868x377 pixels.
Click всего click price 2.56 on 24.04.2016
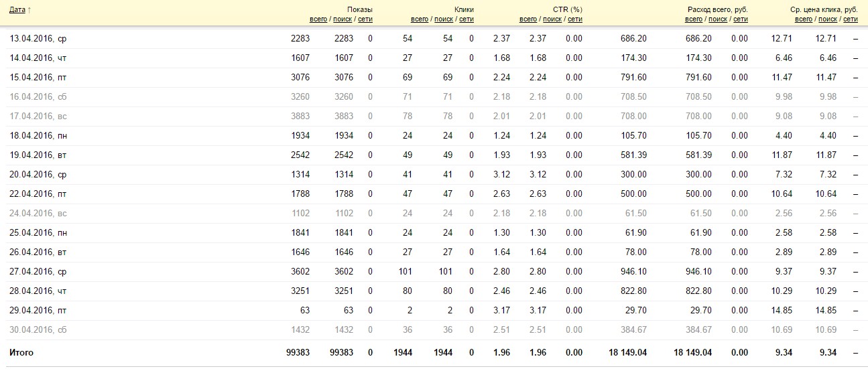pos(784,214)
